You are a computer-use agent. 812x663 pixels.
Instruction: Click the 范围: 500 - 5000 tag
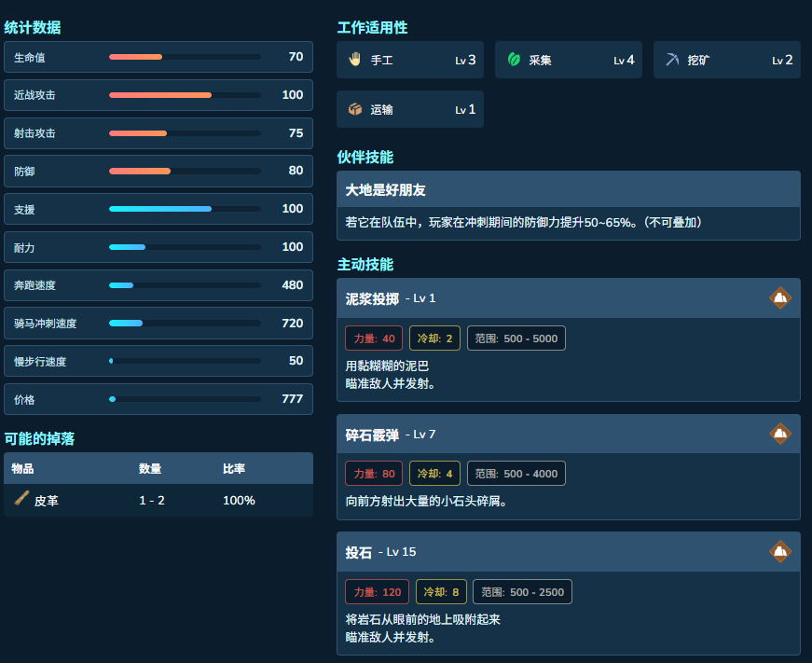(516, 338)
